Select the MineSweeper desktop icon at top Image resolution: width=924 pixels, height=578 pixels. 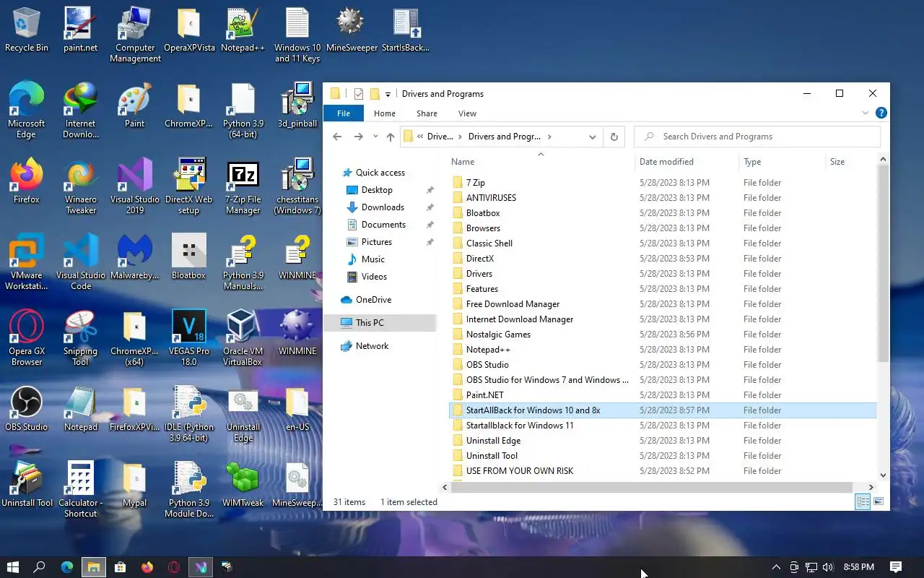(352, 30)
